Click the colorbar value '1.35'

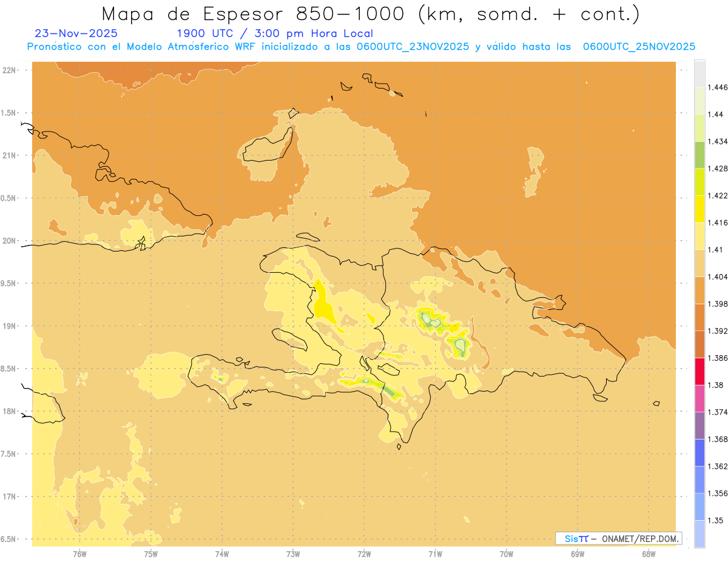click(715, 520)
